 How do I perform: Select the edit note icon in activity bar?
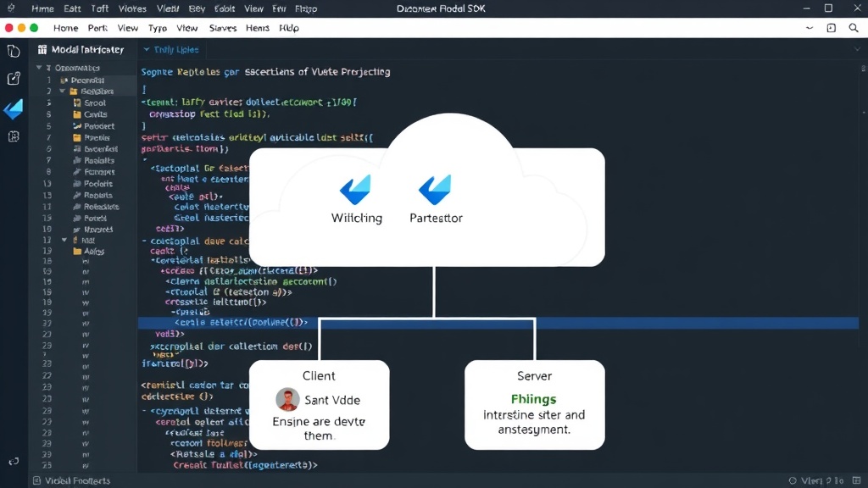(14, 79)
